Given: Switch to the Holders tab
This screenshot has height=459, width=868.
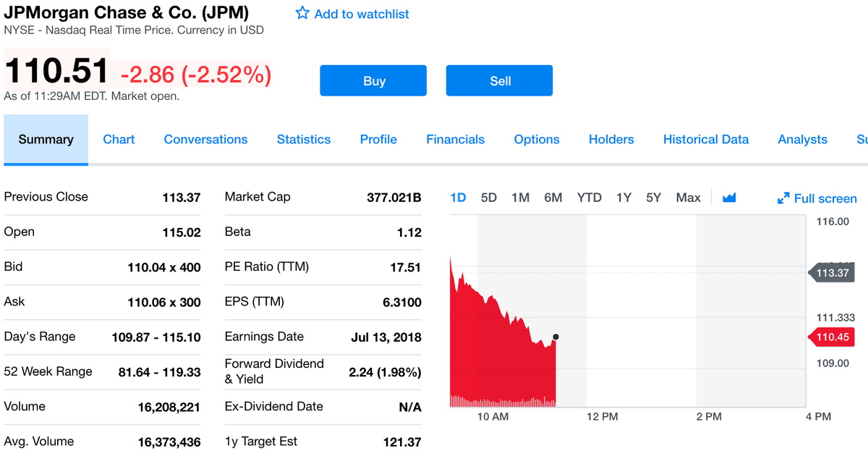Looking at the screenshot, I should point(610,139).
